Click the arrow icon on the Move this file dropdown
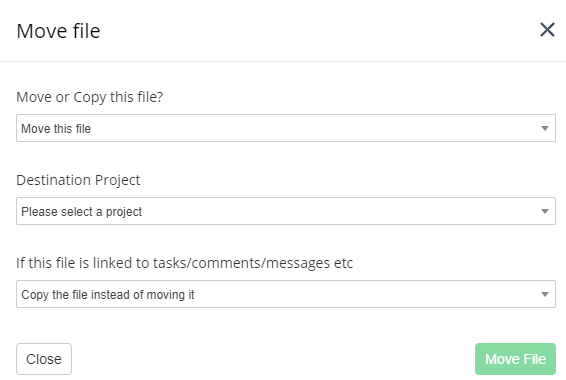This screenshot has height=380, width=566. (x=545, y=128)
